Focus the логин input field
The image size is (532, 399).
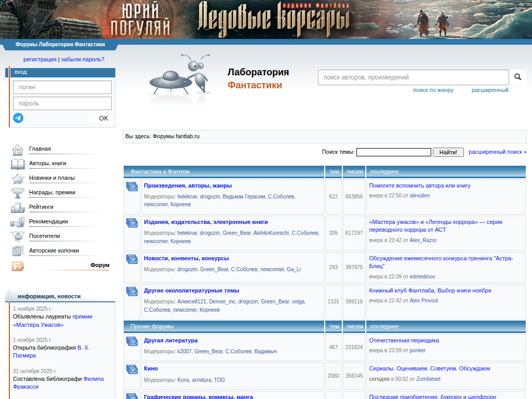[62, 87]
